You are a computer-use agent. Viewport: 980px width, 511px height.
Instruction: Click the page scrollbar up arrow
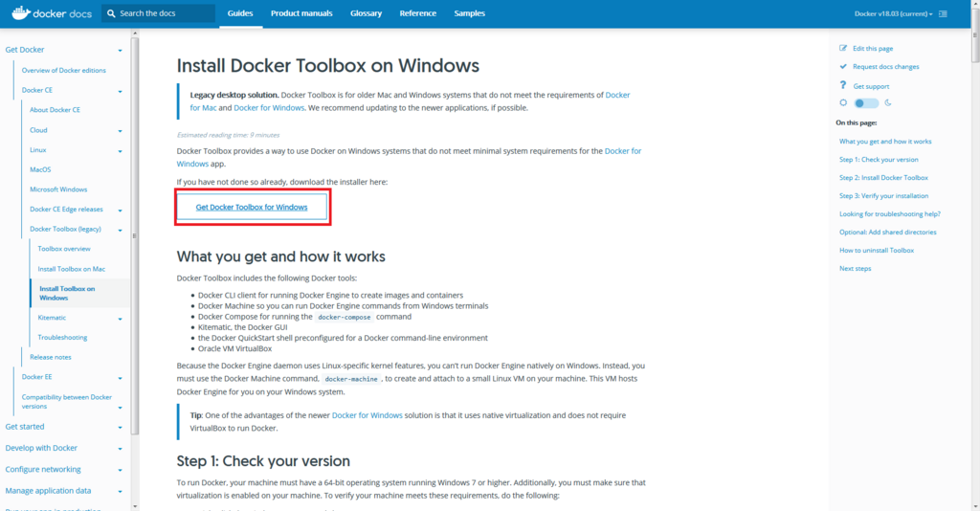pyautogui.click(x=975, y=4)
